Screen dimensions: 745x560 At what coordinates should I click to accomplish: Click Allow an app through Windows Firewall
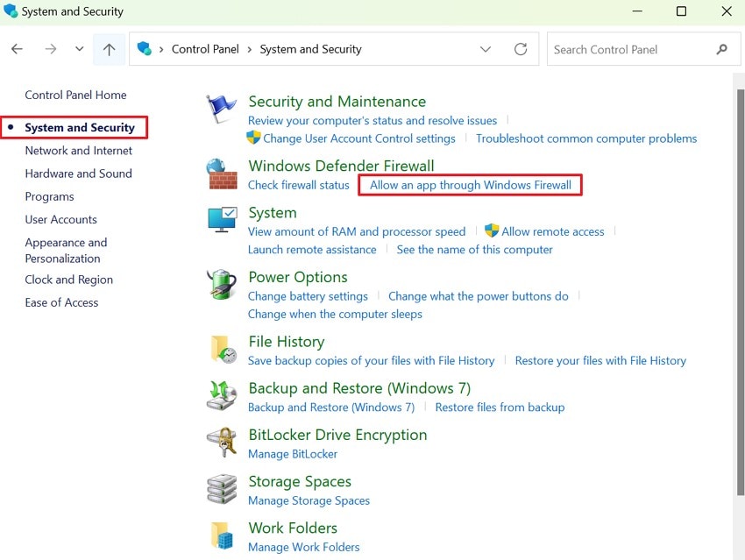[x=471, y=185]
